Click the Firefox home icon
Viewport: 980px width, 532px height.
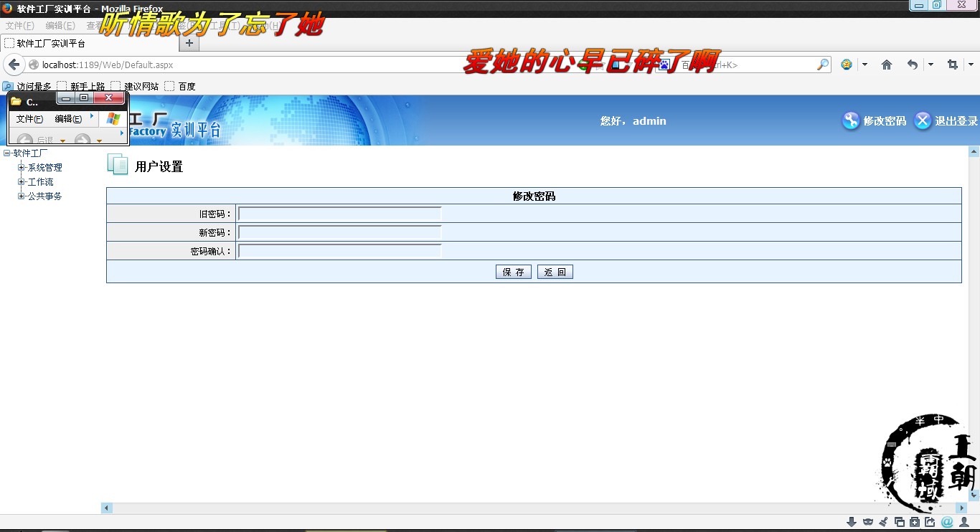pos(887,65)
